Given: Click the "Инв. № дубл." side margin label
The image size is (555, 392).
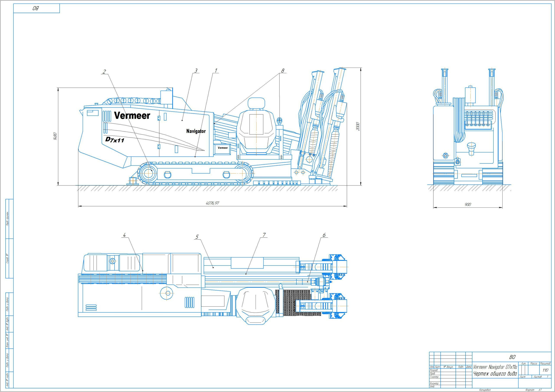Looking at the screenshot, I should [x=8, y=324].
